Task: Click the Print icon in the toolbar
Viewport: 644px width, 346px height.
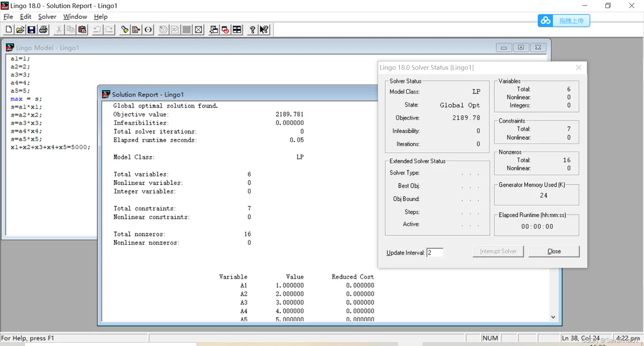Action: [x=43, y=30]
